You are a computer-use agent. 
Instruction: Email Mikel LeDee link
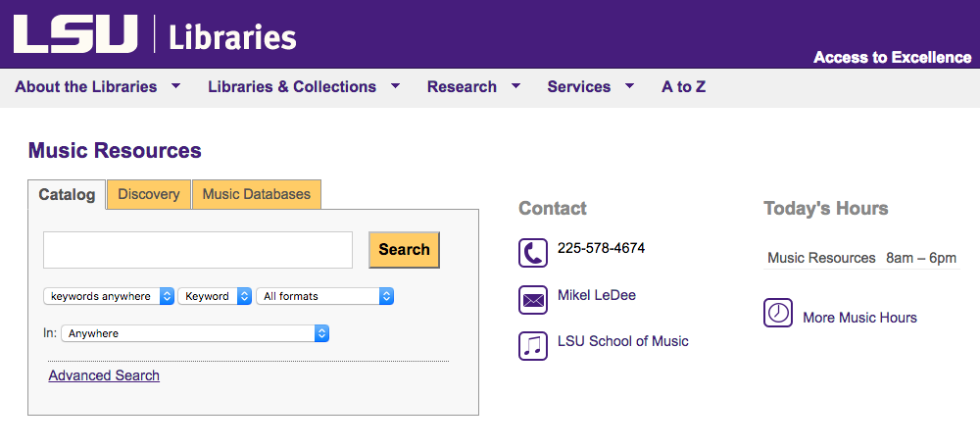(x=596, y=295)
